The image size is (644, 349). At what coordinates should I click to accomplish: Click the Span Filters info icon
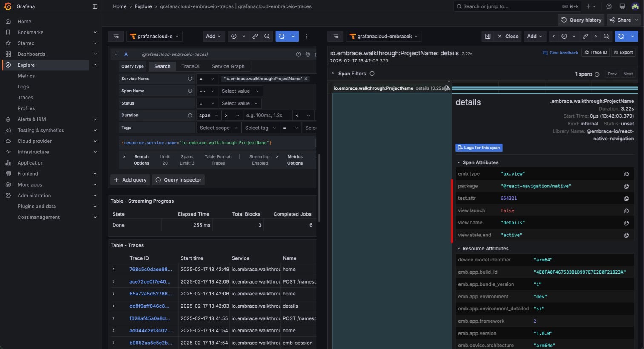tap(372, 74)
